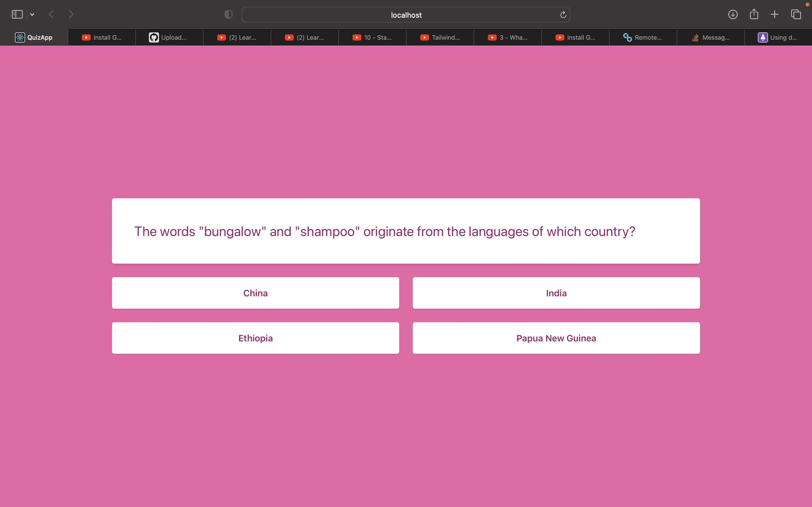Select India as the answer
Image resolution: width=812 pixels, height=507 pixels.
point(556,292)
